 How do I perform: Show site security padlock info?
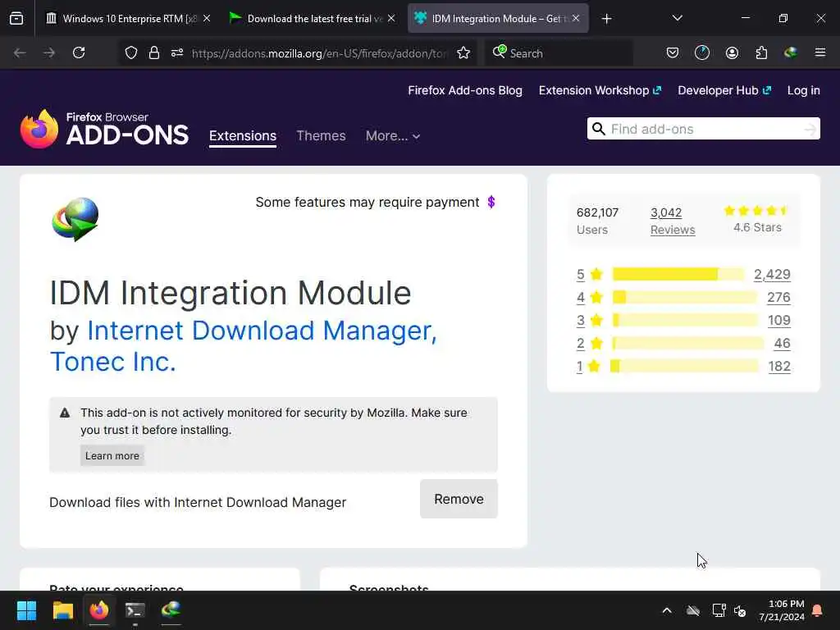(x=154, y=52)
